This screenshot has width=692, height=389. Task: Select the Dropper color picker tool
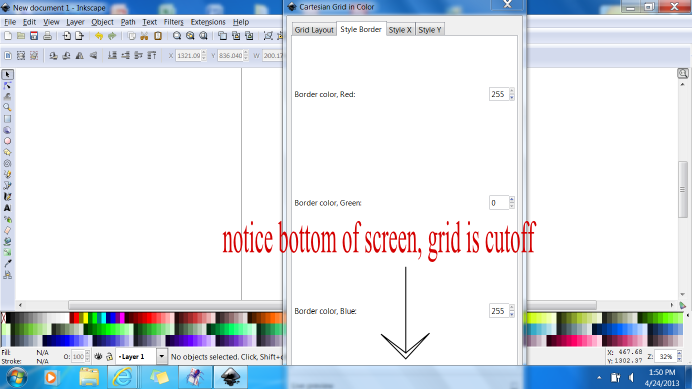click(8, 264)
